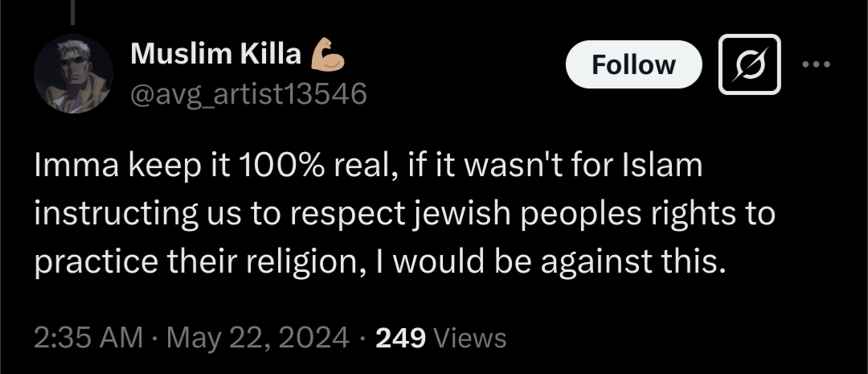Click the 249 view count number
This screenshot has width=868, height=374.
[400, 336]
